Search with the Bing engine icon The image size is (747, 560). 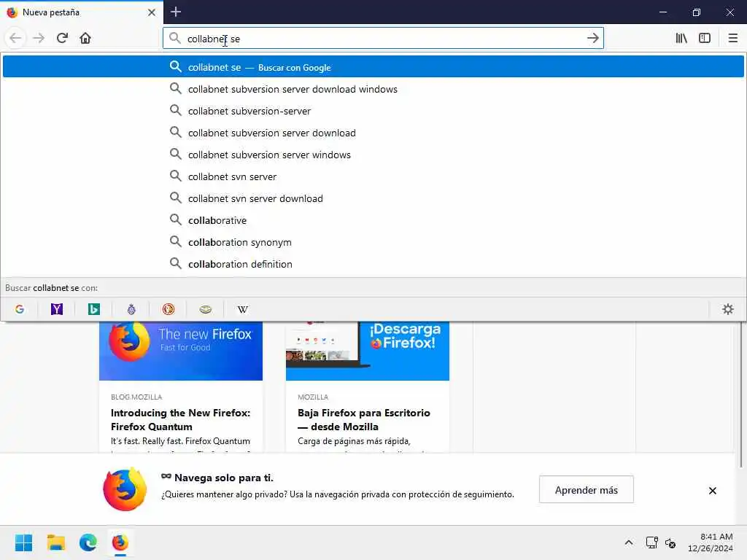[x=94, y=309]
